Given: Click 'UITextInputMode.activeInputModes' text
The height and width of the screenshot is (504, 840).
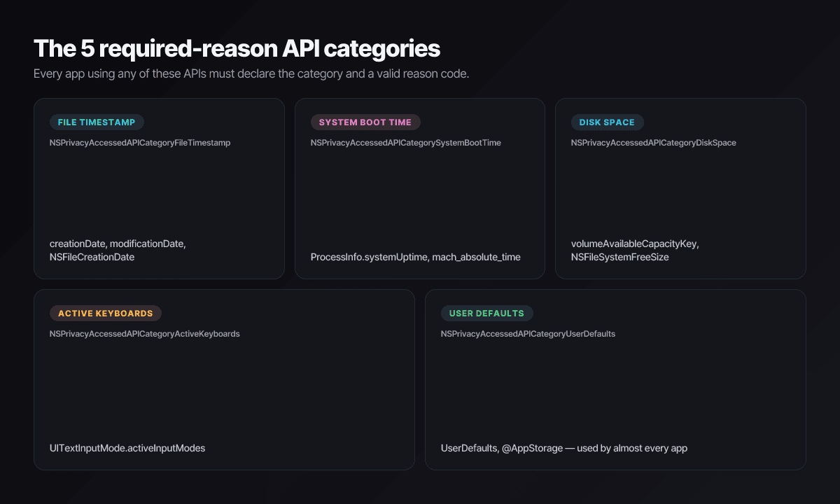Looking at the screenshot, I should click(x=127, y=448).
